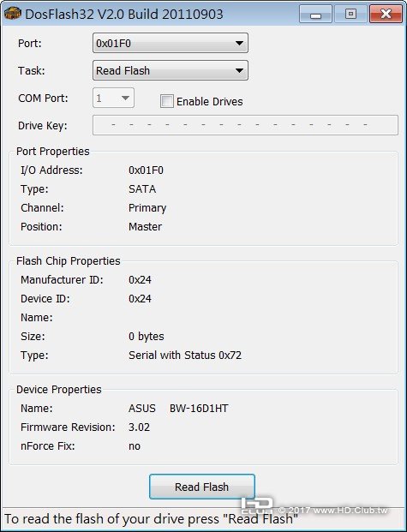Click the status bar message text
The width and height of the screenshot is (407, 532).
tap(151, 519)
